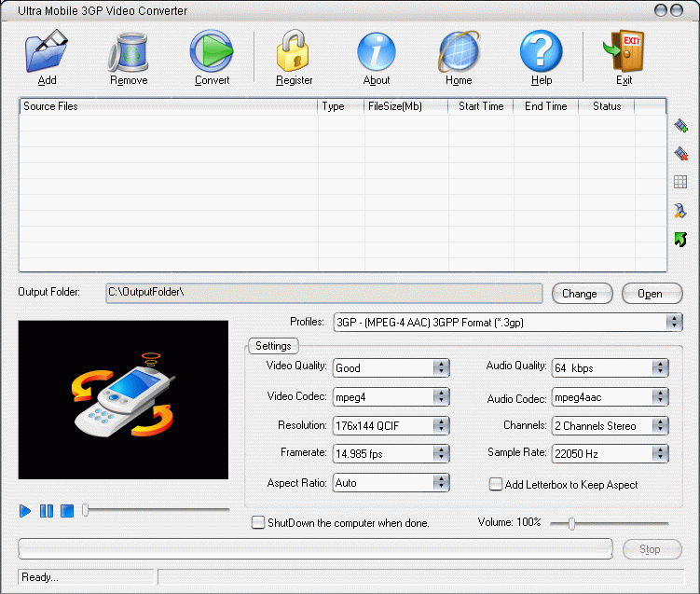Click the remove film strip side icon

tap(680, 154)
